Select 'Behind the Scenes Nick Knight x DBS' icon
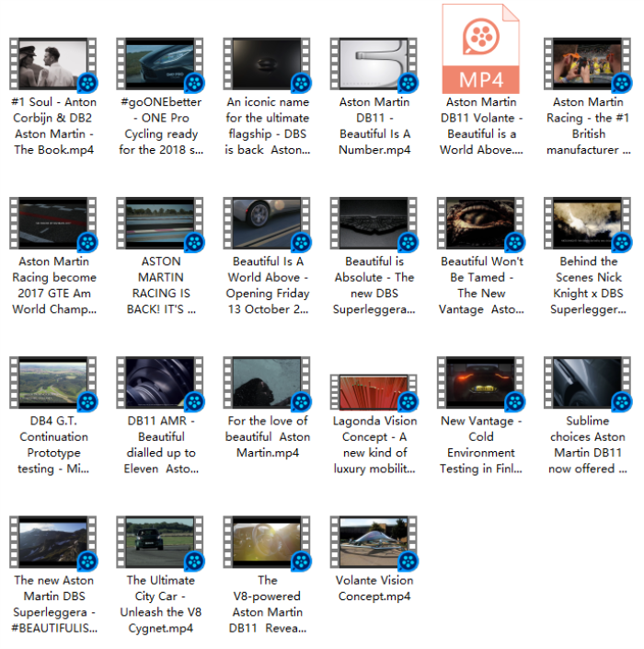644x649 pixels. coord(587,223)
